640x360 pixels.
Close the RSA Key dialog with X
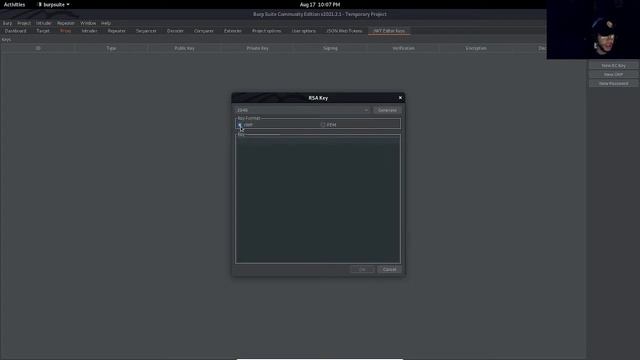click(x=400, y=98)
